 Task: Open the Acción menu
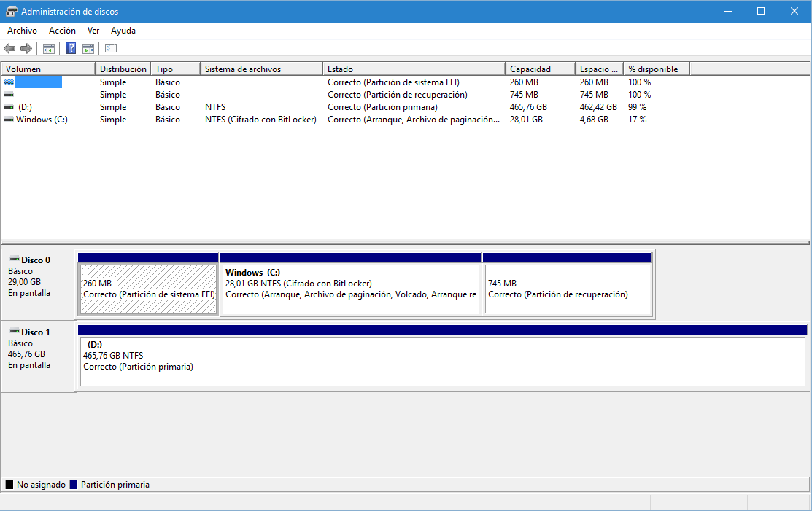(x=62, y=31)
